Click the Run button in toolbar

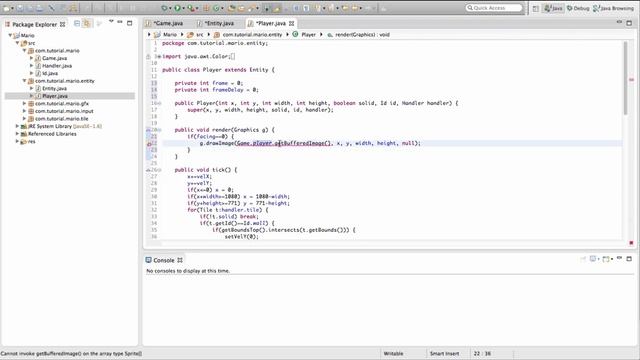click(x=177, y=8)
